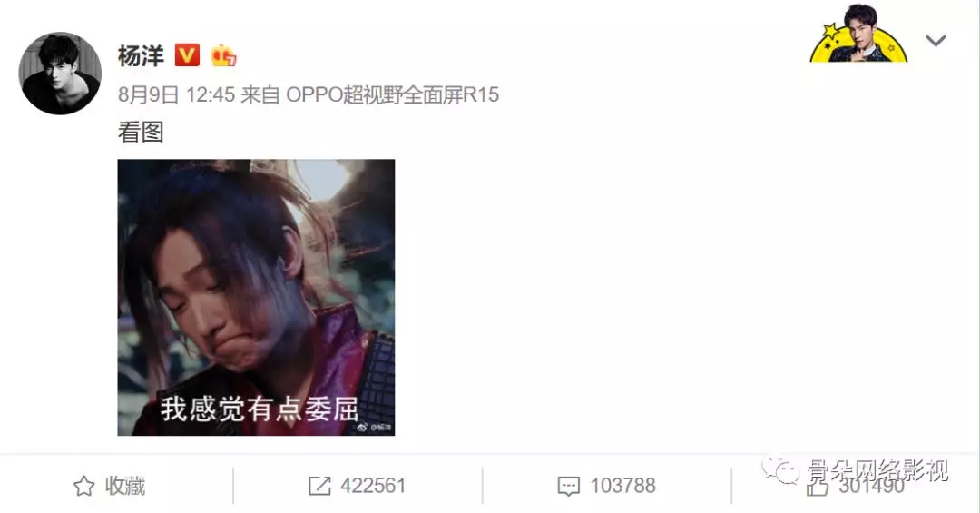Click the post text 看图
This screenshot has width=980, height=513.
pyautogui.click(x=141, y=133)
